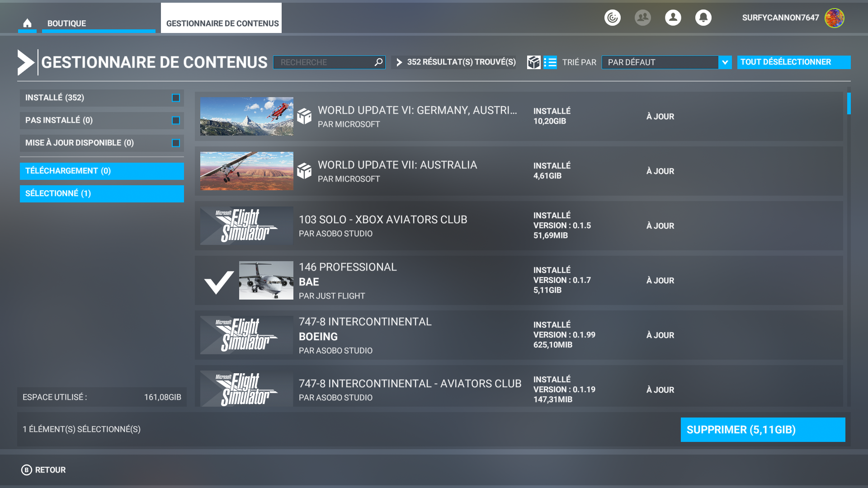Select Gestionnaire de contenus tab
Screen dimensions: 868x488
pyautogui.click(x=222, y=23)
